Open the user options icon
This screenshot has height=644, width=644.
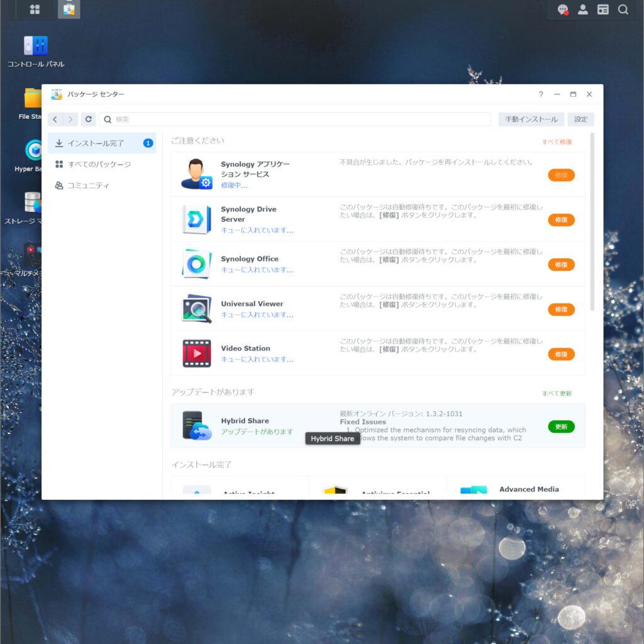(x=583, y=9)
